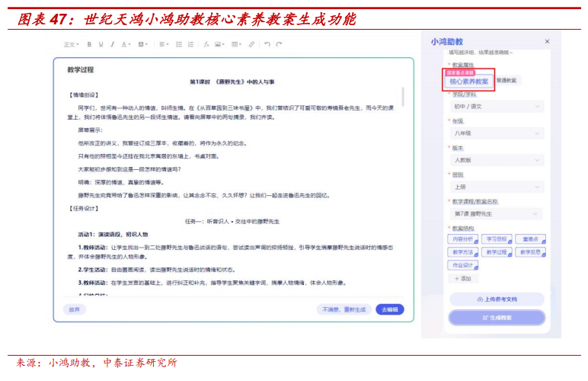The width and height of the screenshot is (588, 381).
Task: Click the 生成教案 generate button
Action: click(497, 318)
